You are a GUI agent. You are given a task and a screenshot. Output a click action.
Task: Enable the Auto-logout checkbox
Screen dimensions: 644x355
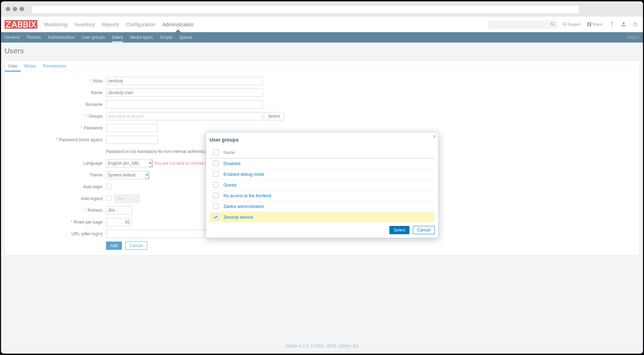[109, 198]
